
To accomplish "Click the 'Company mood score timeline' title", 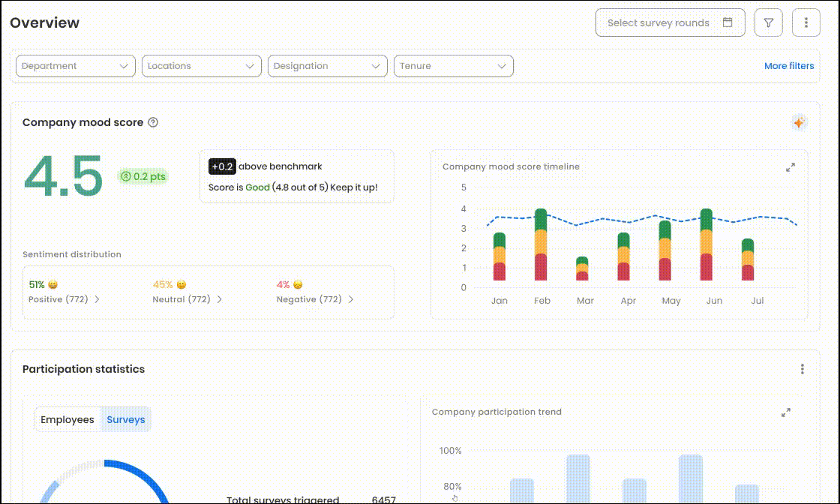I will click(511, 166).
